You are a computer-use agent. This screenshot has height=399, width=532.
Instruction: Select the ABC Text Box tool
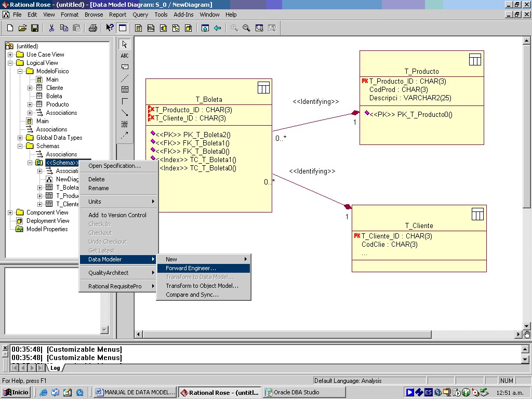click(x=125, y=56)
